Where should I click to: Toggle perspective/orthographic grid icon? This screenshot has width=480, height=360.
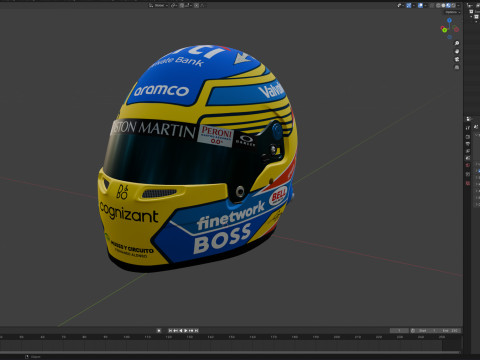coord(457,67)
